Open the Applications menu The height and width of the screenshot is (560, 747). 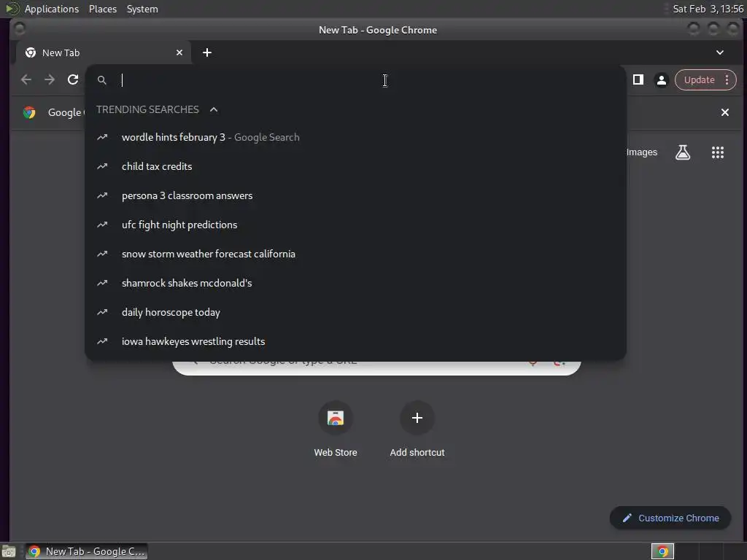52,9
